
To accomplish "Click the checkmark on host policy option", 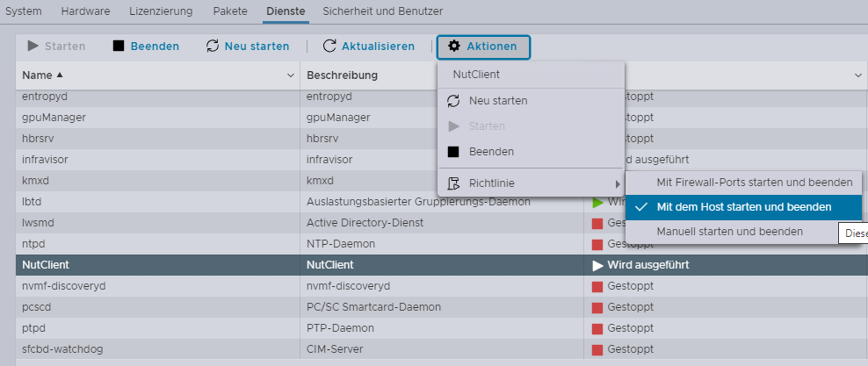I will point(641,207).
